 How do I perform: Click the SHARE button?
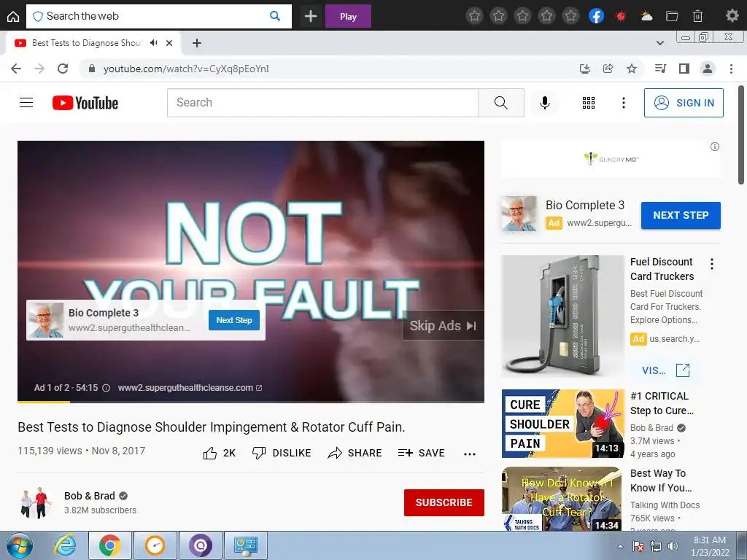(355, 453)
